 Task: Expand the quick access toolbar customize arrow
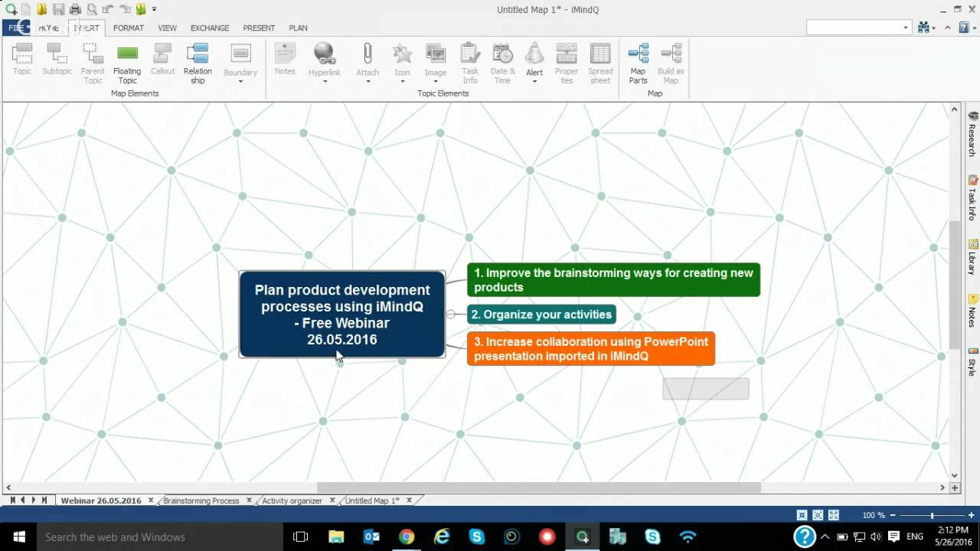(154, 9)
